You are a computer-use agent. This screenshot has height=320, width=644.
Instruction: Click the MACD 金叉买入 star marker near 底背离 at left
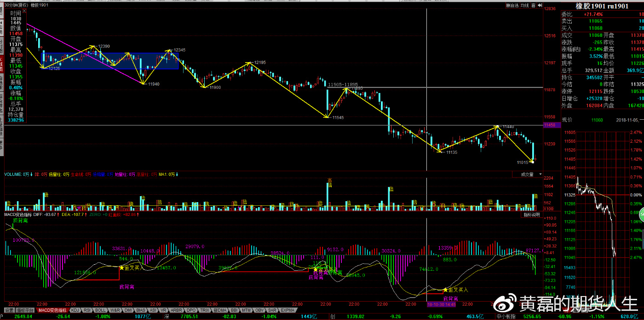[122, 268]
